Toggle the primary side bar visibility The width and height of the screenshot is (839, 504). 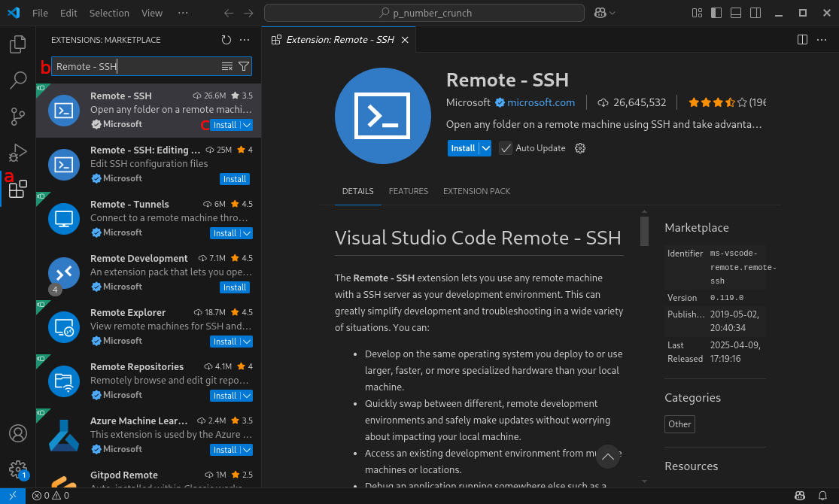(716, 13)
